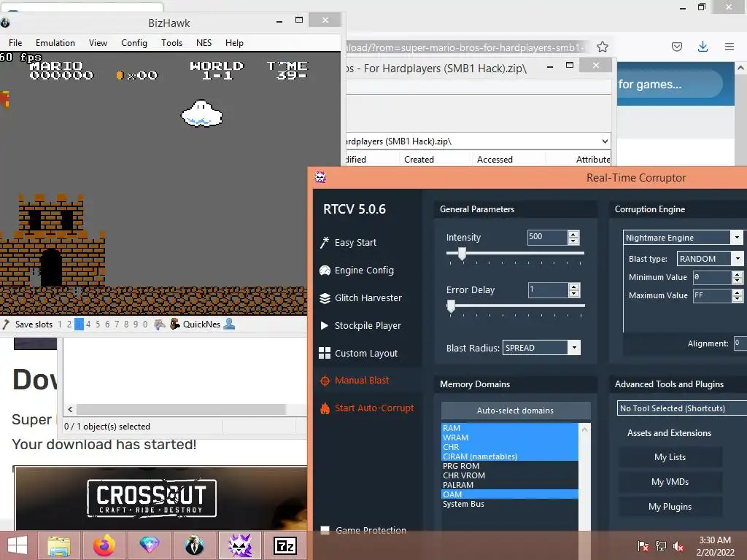Open Nightmare Engine selection dropdown
Image resolution: width=747 pixels, height=560 pixels.
click(737, 237)
